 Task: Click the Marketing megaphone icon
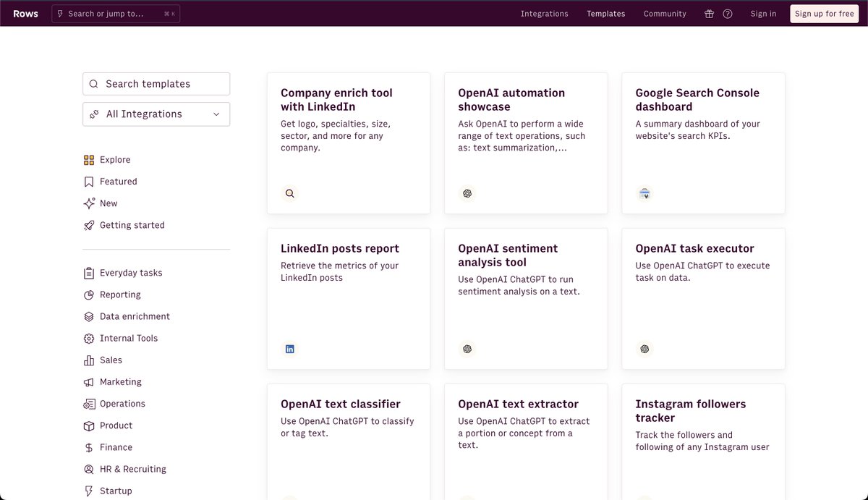point(89,382)
